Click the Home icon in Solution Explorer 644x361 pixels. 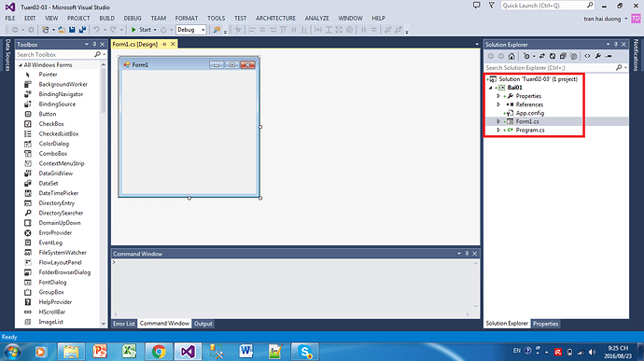[x=511, y=56]
